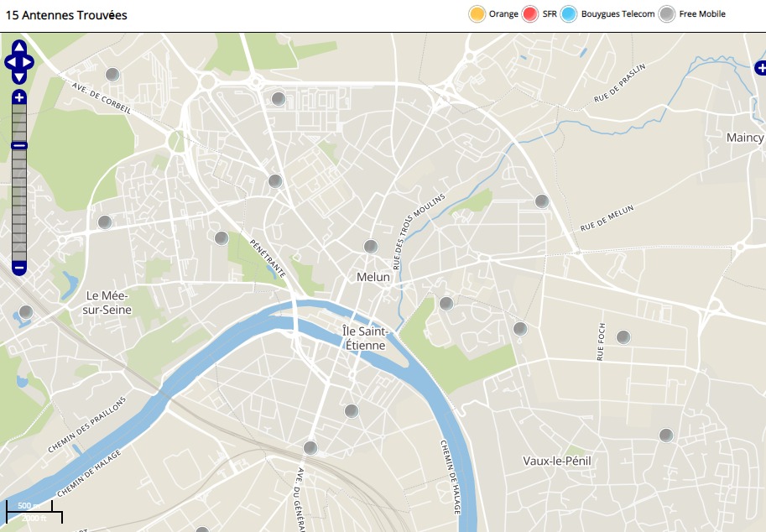Zoom in using the plus button
This screenshot has height=532, width=766.
pyautogui.click(x=19, y=98)
